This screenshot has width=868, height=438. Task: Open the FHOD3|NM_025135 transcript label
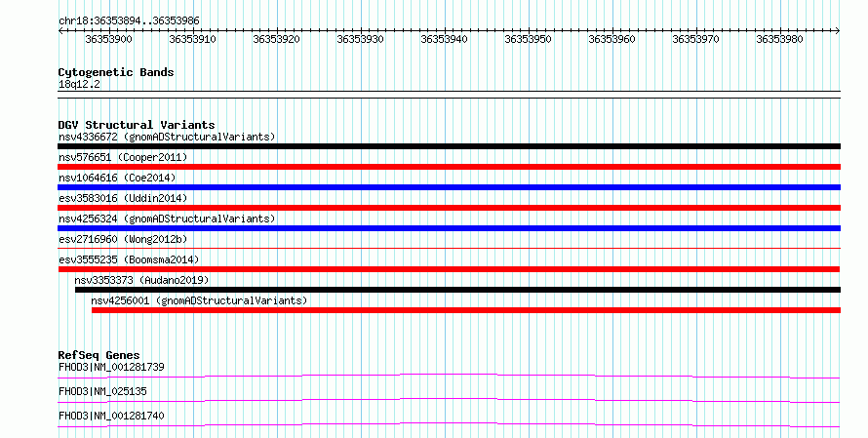tap(102, 391)
